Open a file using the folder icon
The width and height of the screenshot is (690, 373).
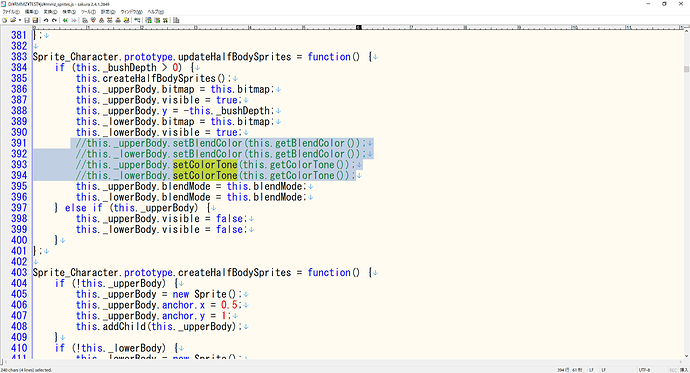tap(13, 20)
